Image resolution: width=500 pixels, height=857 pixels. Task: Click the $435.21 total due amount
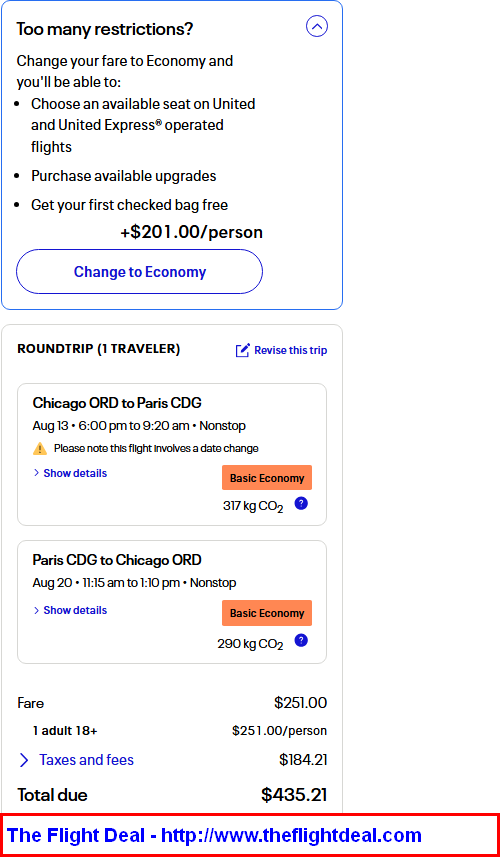(294, 795)
